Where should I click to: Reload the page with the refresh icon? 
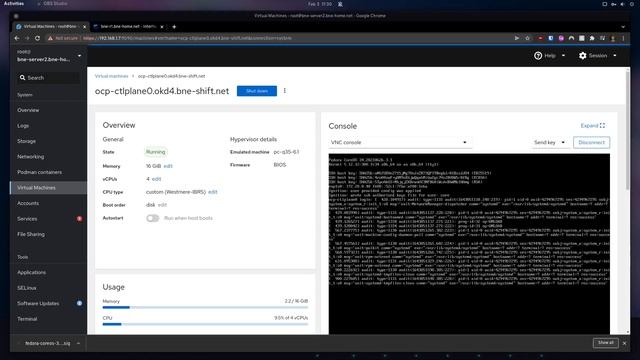click(x=37, y=38)
